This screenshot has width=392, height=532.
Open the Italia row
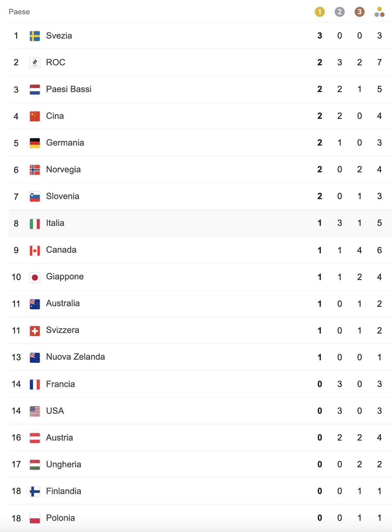pos(200,223)
